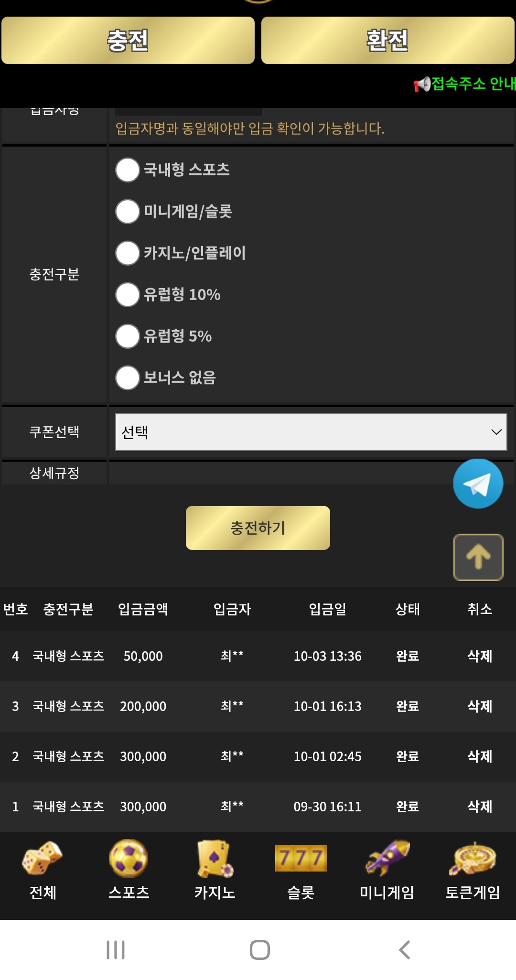516x980 pixels.
Task: Select the 미니게임/슬롯 radio option
Action: [x=128, y=212]
